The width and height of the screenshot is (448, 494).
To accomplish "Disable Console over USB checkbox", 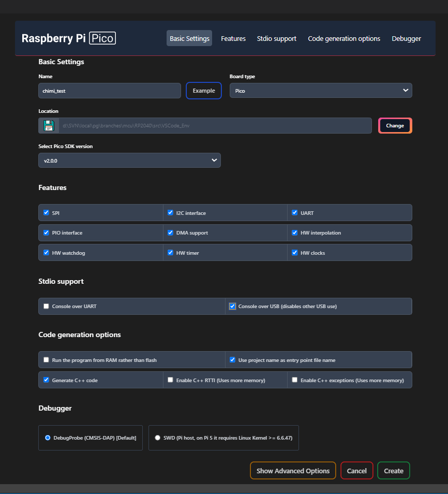I will click(232, 306).
